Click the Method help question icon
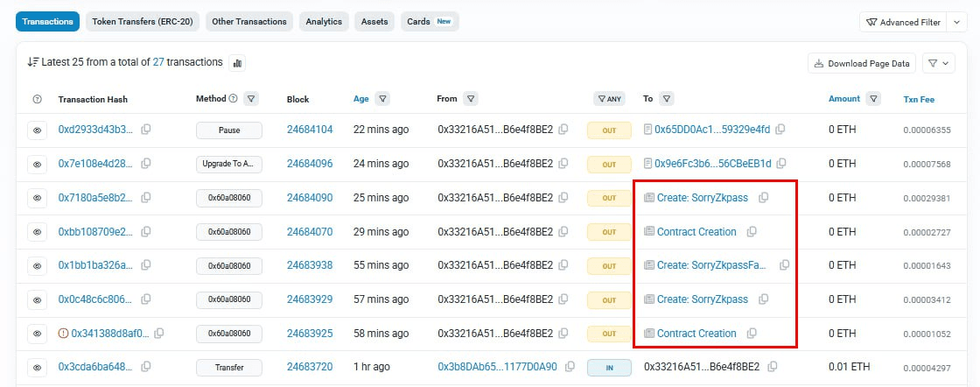 click(x=233, y=99)
